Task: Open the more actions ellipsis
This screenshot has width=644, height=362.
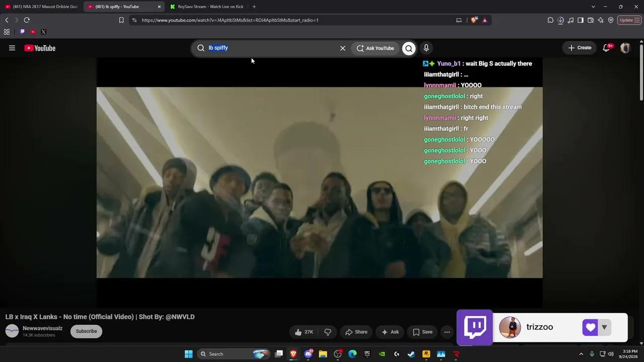Action: tap(447, 332)
